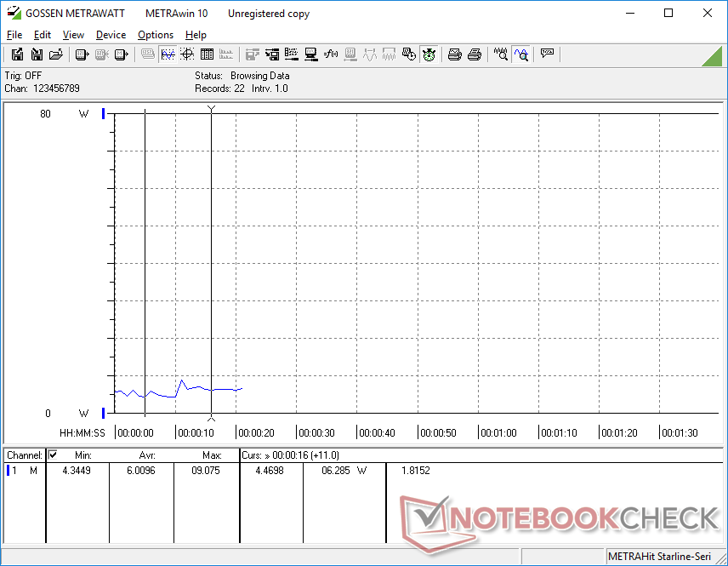Click the 'Intrv. 1.0' text
This screenshot has height=566, width=728.
pos(270,89)
